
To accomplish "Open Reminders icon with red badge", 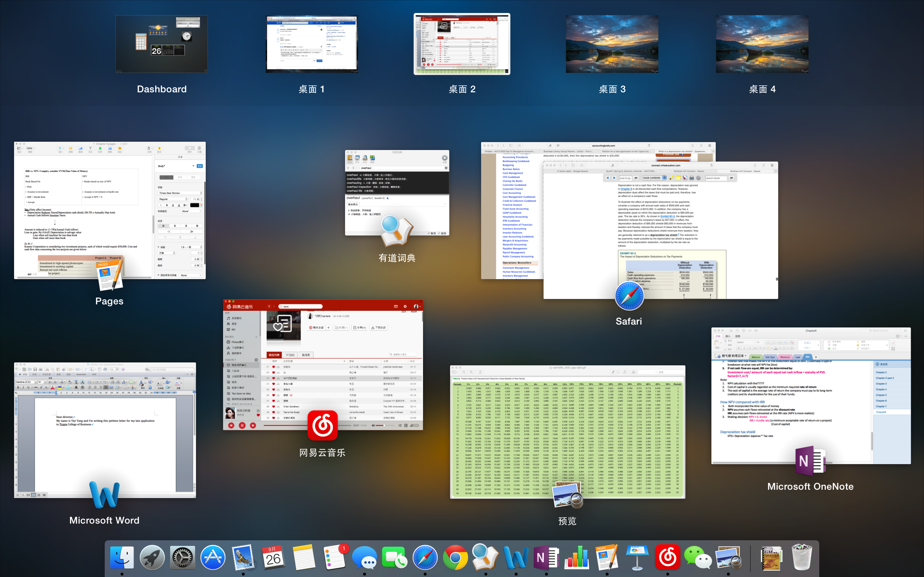I will [x=335, y=558].
